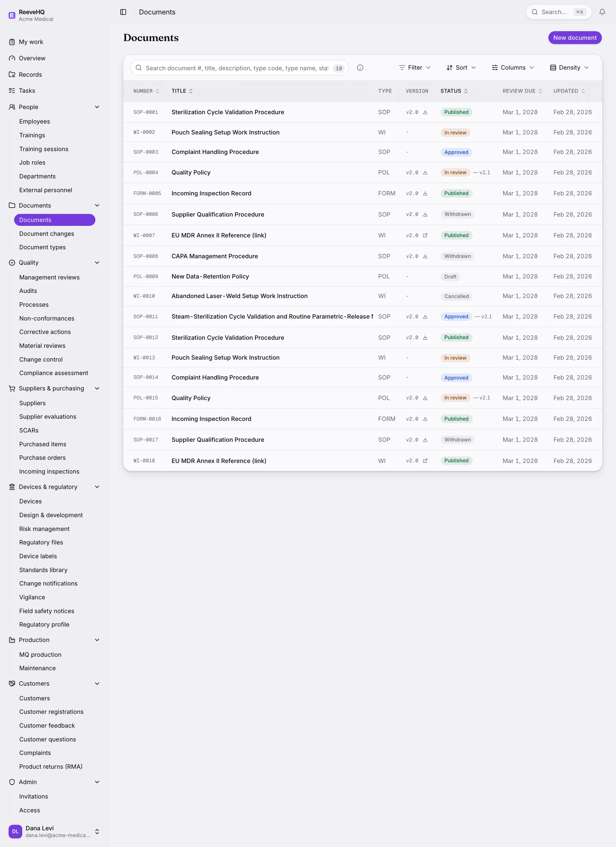Click the Records folder-search icon
Image resolution: width=616 pixels, height=847 pixels.
[x=12, y=75]
